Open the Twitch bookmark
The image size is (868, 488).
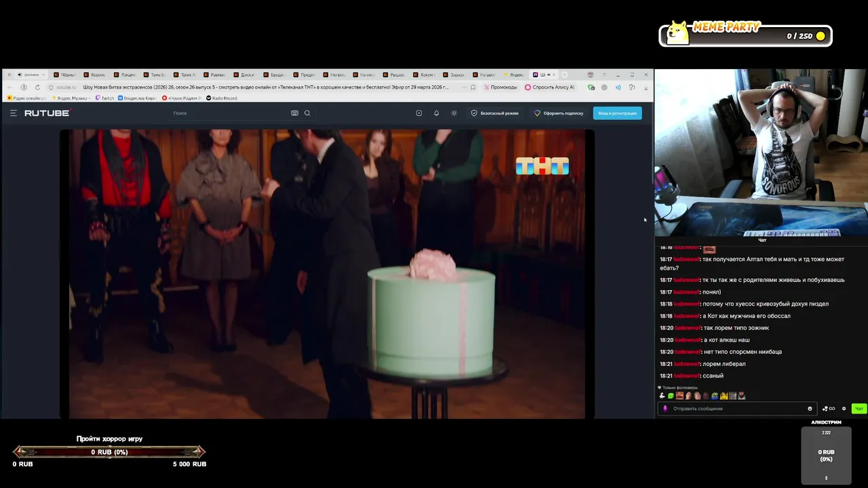click(x=105, y=98)
